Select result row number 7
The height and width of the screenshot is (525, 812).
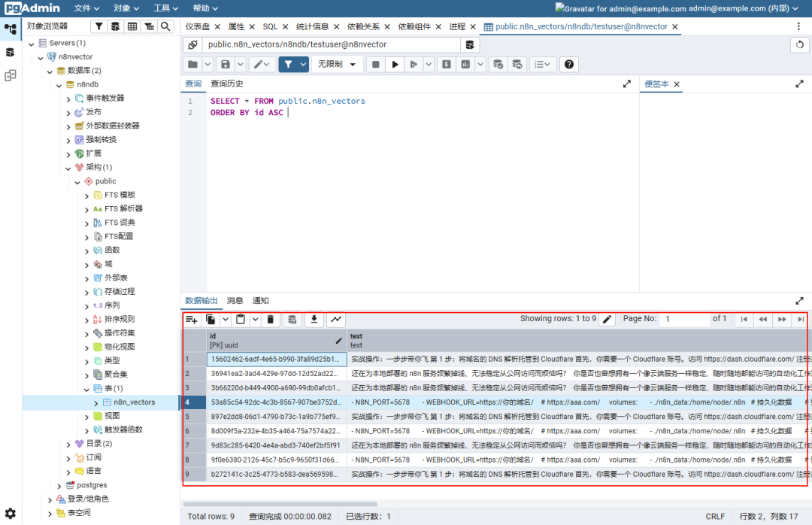[x=194, y=445]
